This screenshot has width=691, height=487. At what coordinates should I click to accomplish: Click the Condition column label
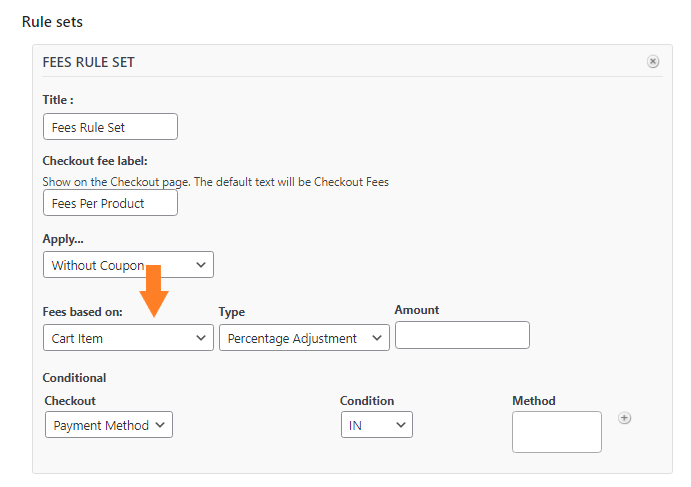click(x=367, y=401)
